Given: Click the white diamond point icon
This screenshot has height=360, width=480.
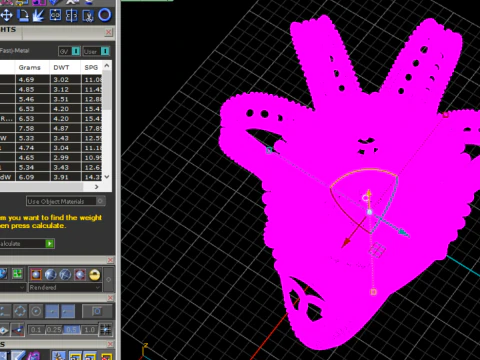Looking at the screenshot, I should [x=4, y=330].
